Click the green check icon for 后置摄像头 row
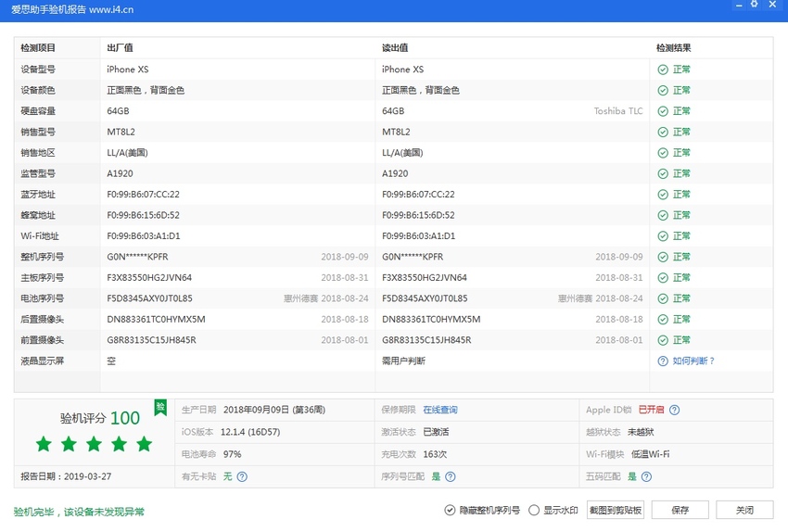The image size is (788, 532). coord(663,320)
